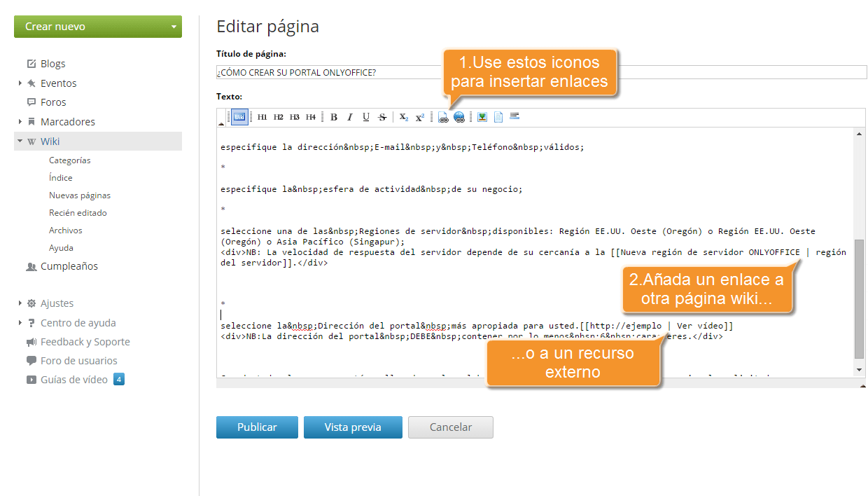Viewport: 868px width, 496px height.
Task: Toggle Wiki source mode button in toolbar
Action: point(239,117)
